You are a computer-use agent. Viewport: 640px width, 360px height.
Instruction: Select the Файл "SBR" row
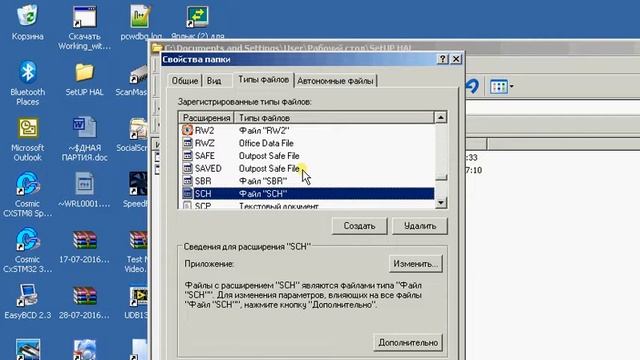coord(307,181)
